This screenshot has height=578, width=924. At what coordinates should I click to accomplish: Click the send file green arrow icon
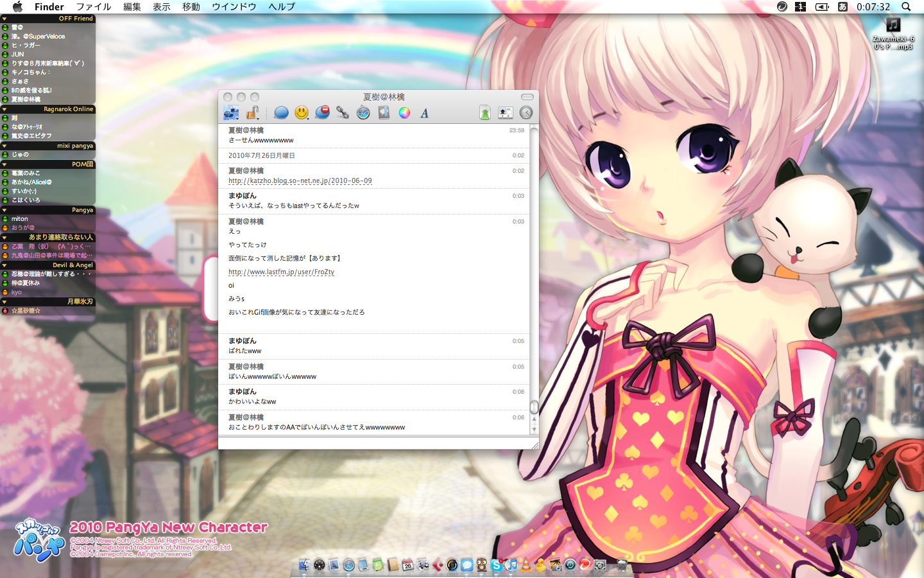pos(485,113)
